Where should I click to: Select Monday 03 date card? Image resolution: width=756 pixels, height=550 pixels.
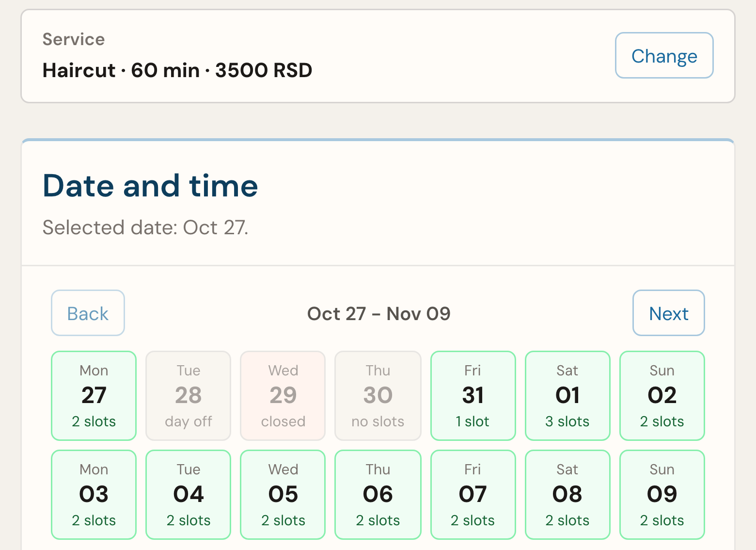94,495
